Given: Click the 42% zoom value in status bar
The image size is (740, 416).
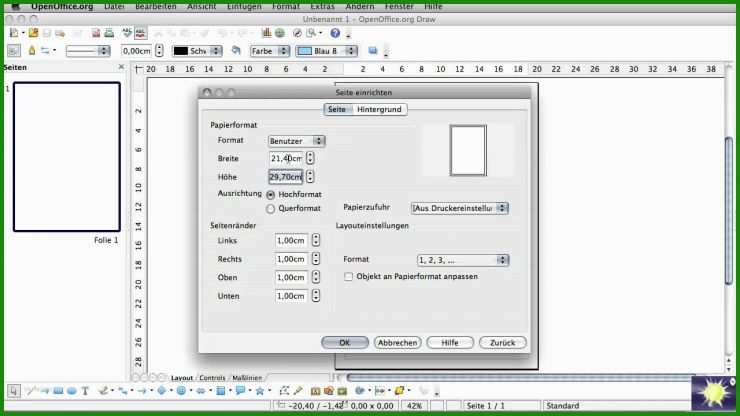Looking at the screenshot, I should [414, 406].
